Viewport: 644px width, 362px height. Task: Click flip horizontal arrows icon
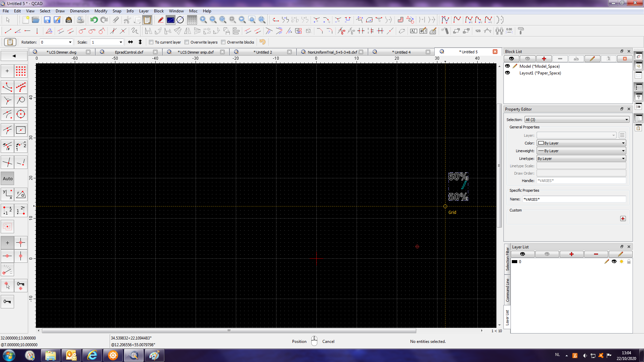(130, 42)
